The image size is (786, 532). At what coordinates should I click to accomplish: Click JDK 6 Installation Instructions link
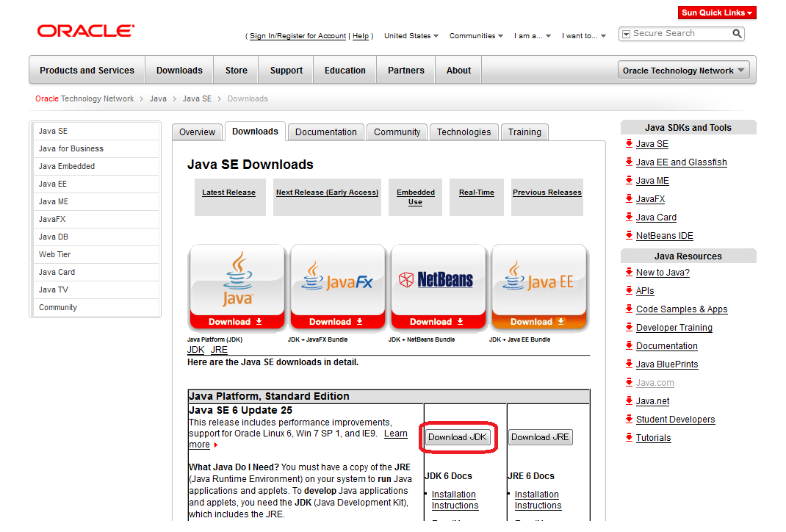tap(455, 500)
